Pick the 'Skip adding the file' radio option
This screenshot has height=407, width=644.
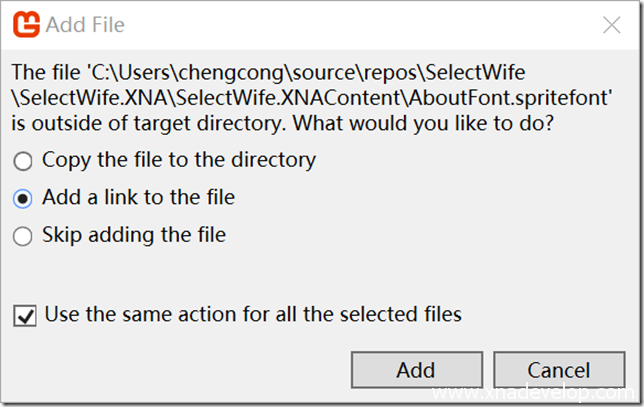click(23, 237)
